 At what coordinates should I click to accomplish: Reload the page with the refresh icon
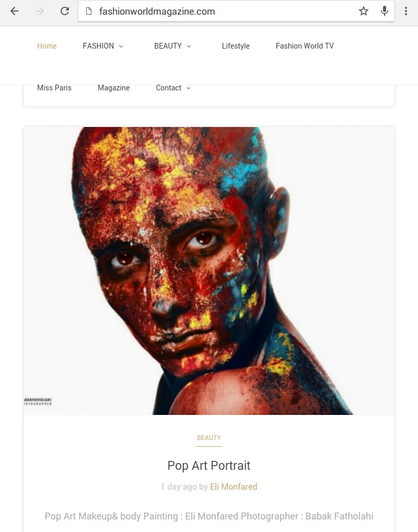pos(65,11)
